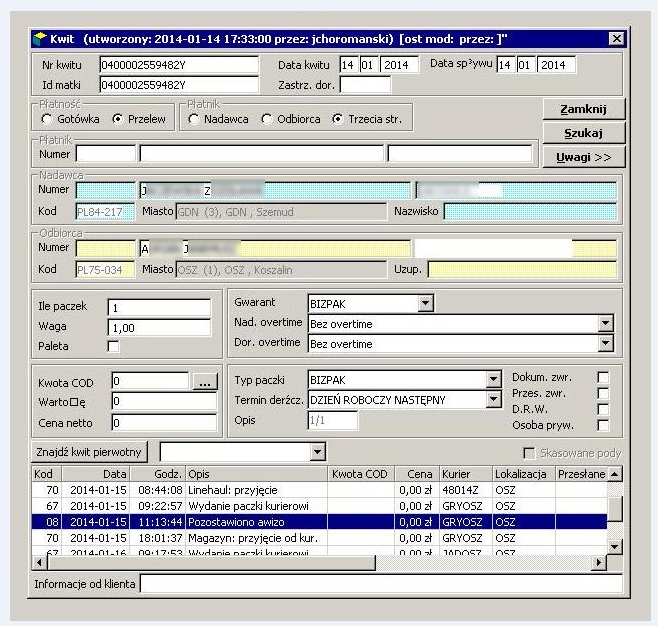
Task: Open Uwagi >> panel
Action: click(584, 157)
